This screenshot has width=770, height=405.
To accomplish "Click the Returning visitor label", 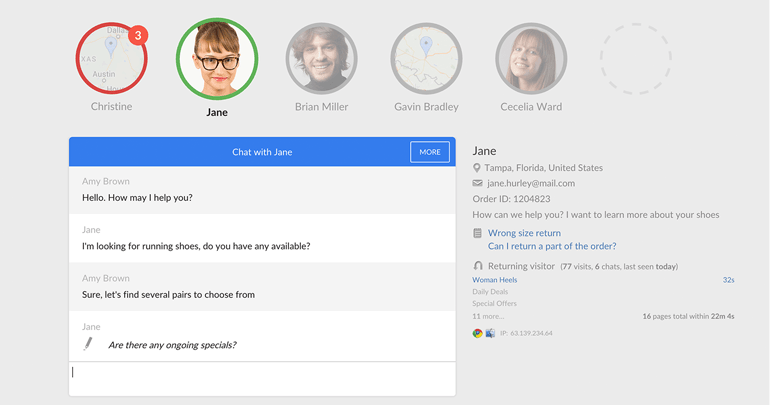I will pyautogui.click(x=521, y=266).
